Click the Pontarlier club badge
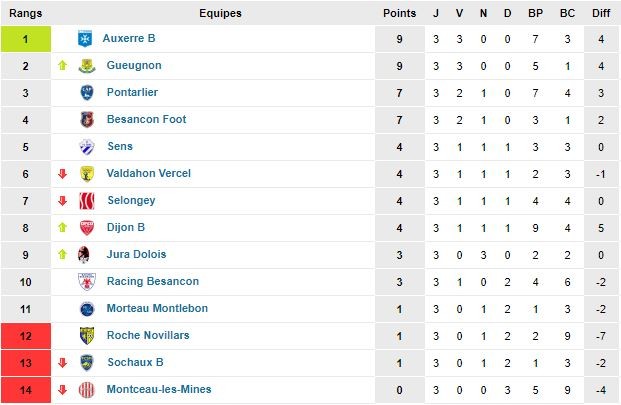The image size is (621, 405). point(87,93)
